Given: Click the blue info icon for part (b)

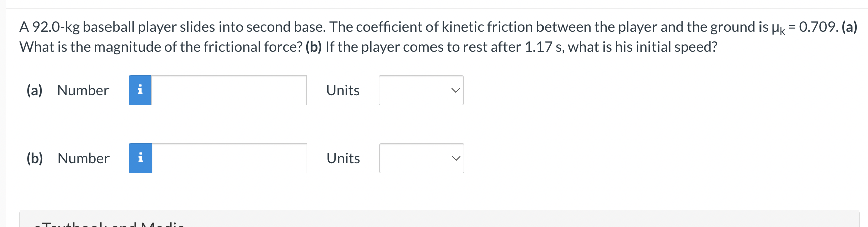Looking at the screenshot, I should pyautogui.click(x=140, y=158).
